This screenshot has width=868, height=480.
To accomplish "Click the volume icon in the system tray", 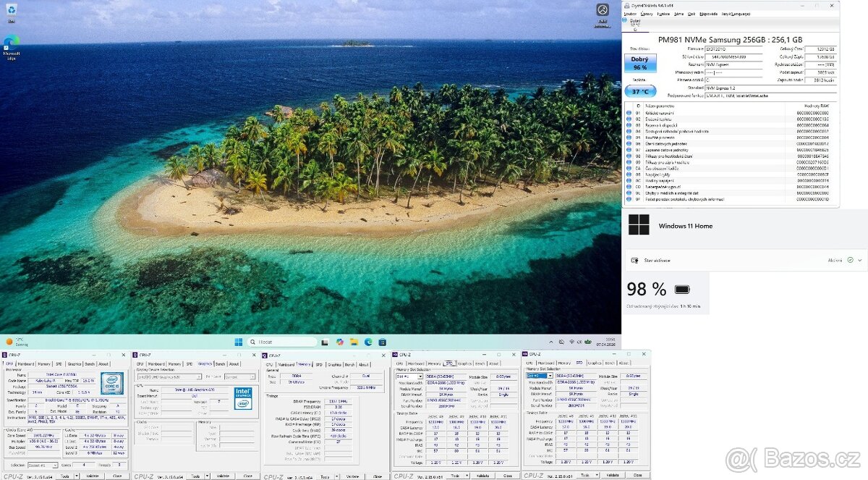I will point(579,342).
